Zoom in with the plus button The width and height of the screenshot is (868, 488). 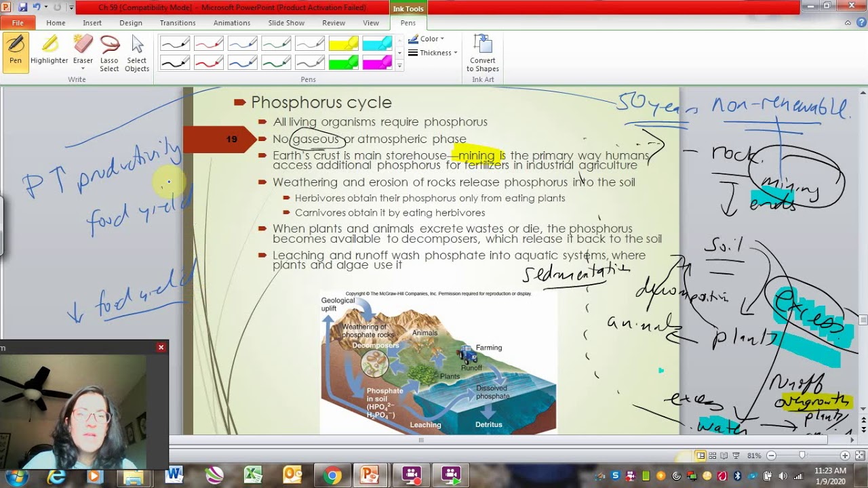[845, 455]
